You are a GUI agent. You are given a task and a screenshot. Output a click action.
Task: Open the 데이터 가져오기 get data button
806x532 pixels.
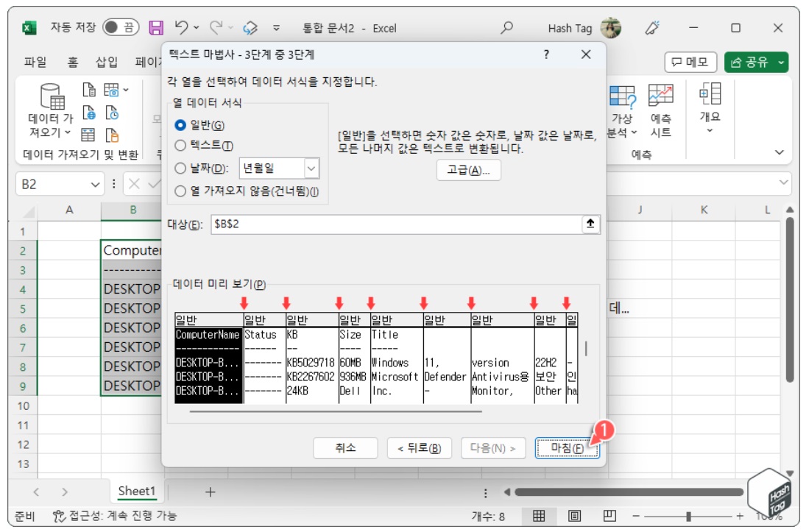tap(51, 110)
